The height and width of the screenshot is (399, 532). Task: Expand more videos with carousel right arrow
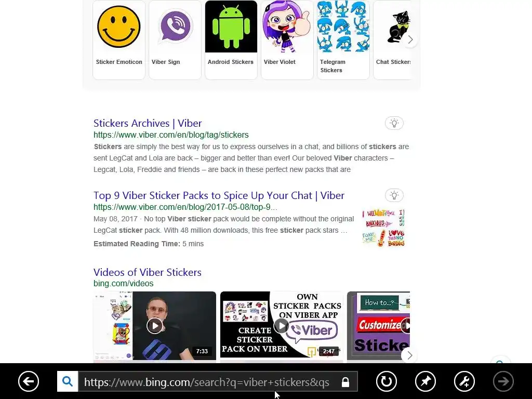click(409, 355)
